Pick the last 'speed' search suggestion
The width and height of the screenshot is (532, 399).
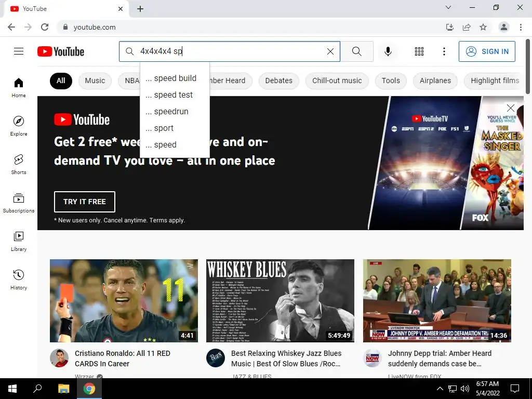(x=175, y=144)
